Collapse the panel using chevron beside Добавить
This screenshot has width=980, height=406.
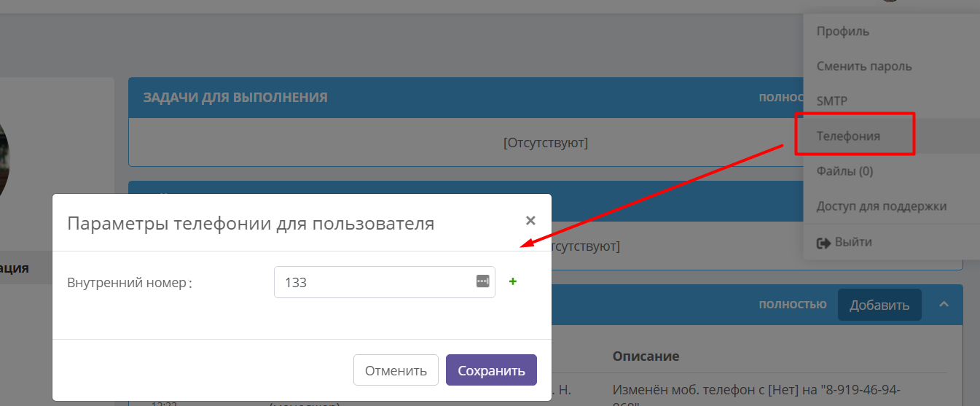(944, 304)
